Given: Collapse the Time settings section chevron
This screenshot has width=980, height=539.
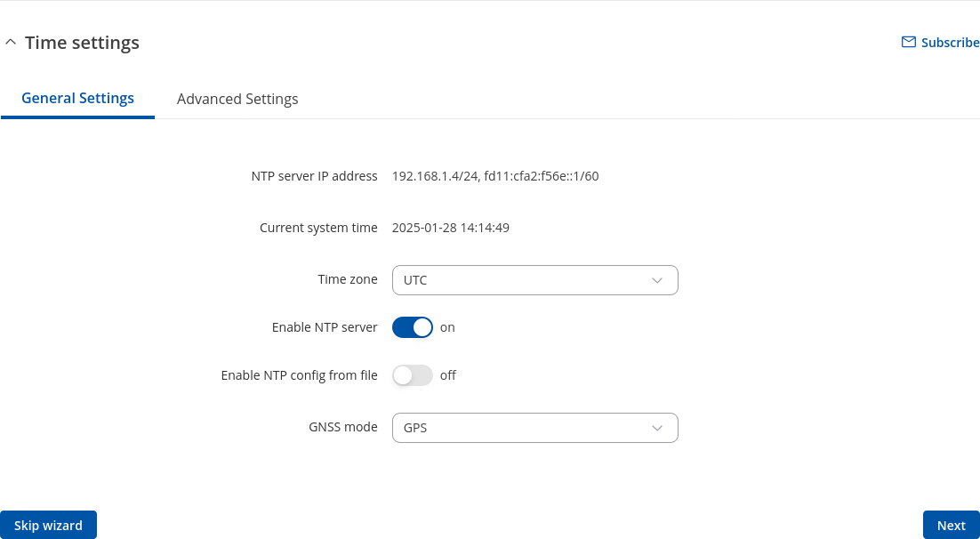Looking at the screenshot, I should pyautogui.click(x=11, y=43).
